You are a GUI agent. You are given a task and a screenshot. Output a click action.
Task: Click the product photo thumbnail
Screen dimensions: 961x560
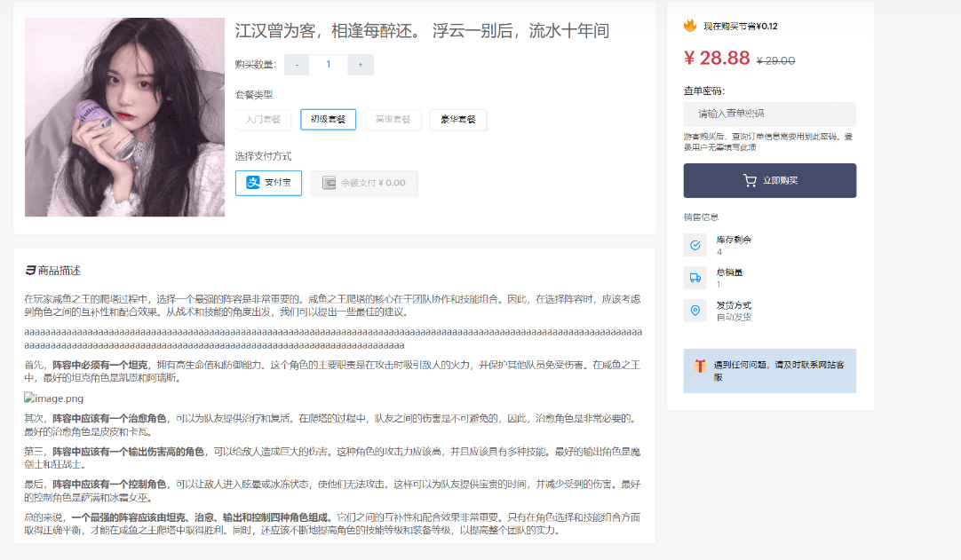tap(124, 117)
